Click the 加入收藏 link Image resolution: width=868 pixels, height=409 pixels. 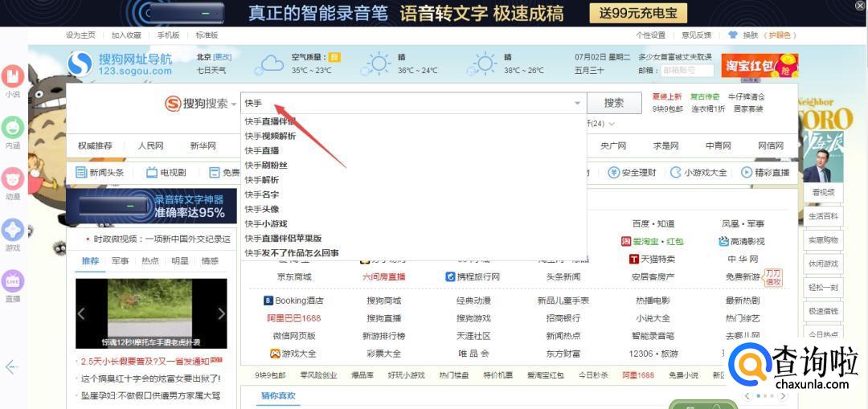tap(126, 35)
